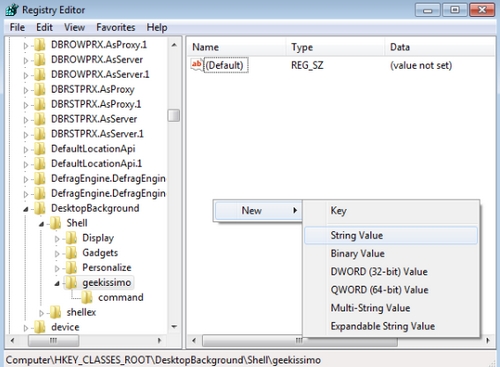Screen dimensions: 500x367
Task: Select the Display folder icon
Action: (71, 238)
